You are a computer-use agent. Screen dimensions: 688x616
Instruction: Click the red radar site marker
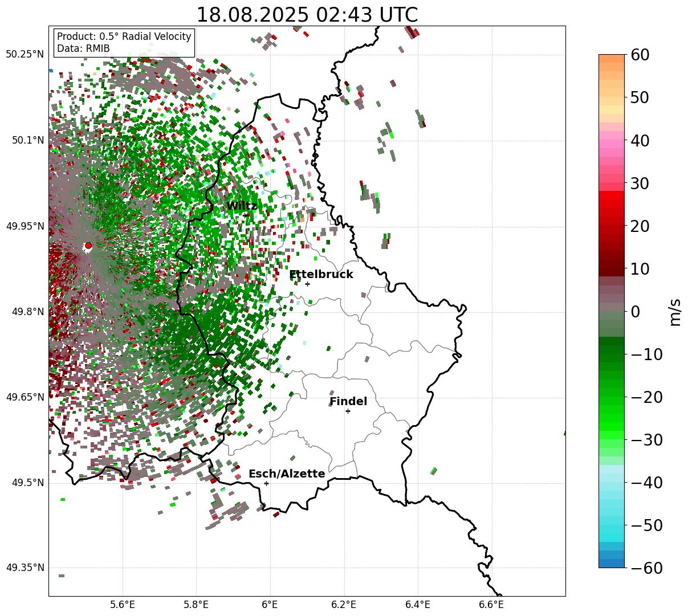tap(88, 246)
